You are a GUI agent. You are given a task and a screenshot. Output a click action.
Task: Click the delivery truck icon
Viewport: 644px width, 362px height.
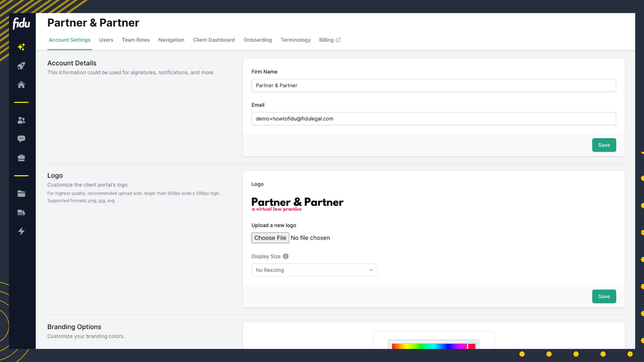[x=21, y=213]
